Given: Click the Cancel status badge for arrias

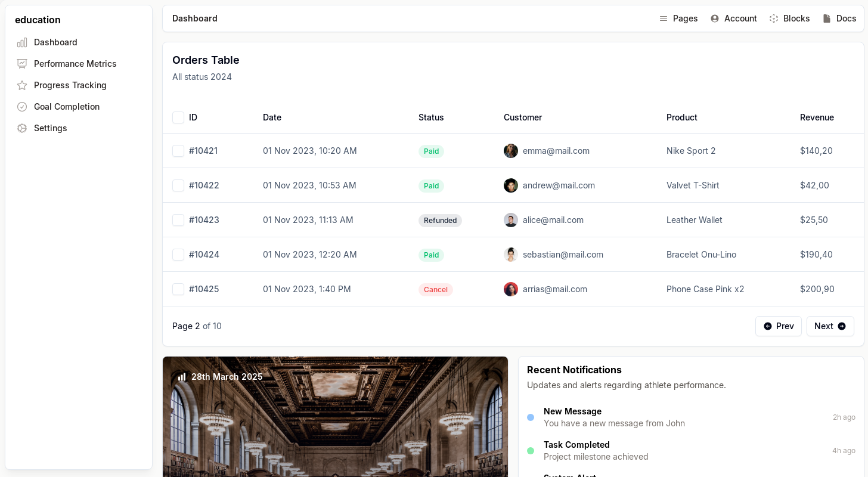Looking at the screenshot, I should point(435,290).
